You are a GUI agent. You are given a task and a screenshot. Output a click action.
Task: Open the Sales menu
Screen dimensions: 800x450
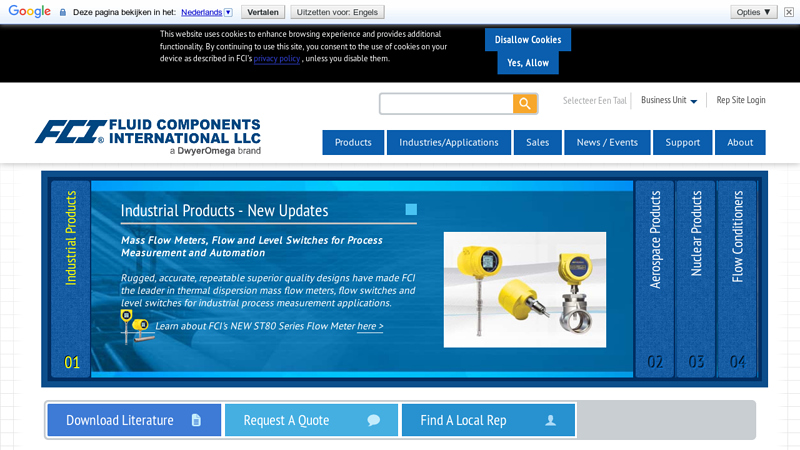click(x=538, y=142)
